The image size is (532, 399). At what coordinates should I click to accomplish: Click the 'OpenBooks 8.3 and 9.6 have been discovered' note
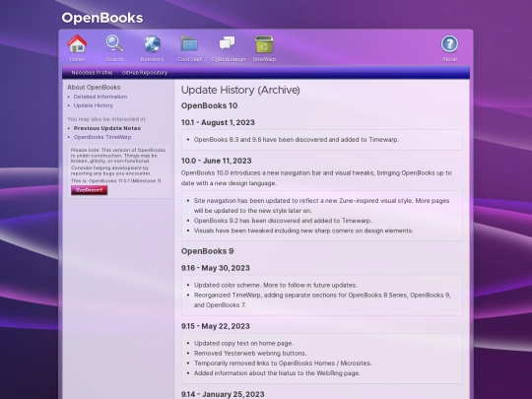point(297,140)
